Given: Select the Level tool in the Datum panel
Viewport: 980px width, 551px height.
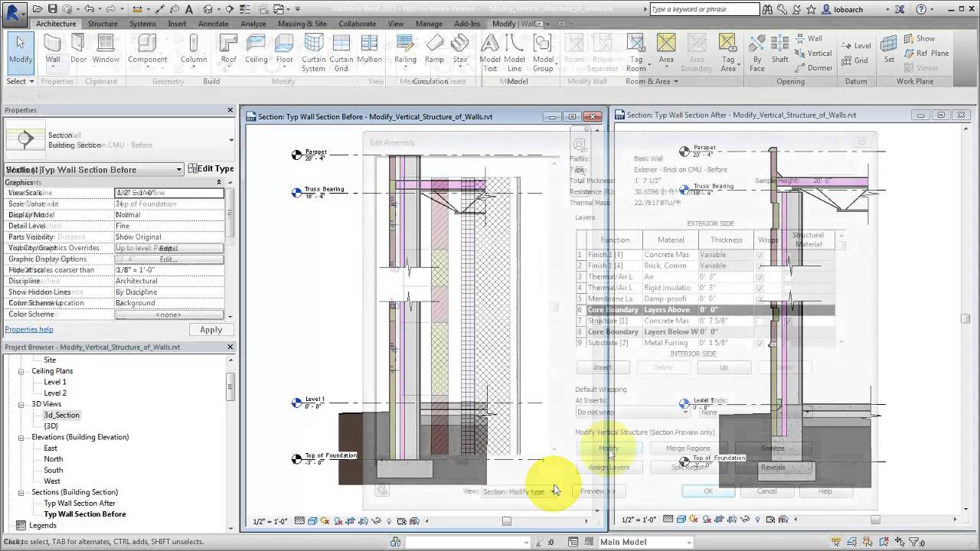Looking at the screenshot, I should click(x=855, y=46).
